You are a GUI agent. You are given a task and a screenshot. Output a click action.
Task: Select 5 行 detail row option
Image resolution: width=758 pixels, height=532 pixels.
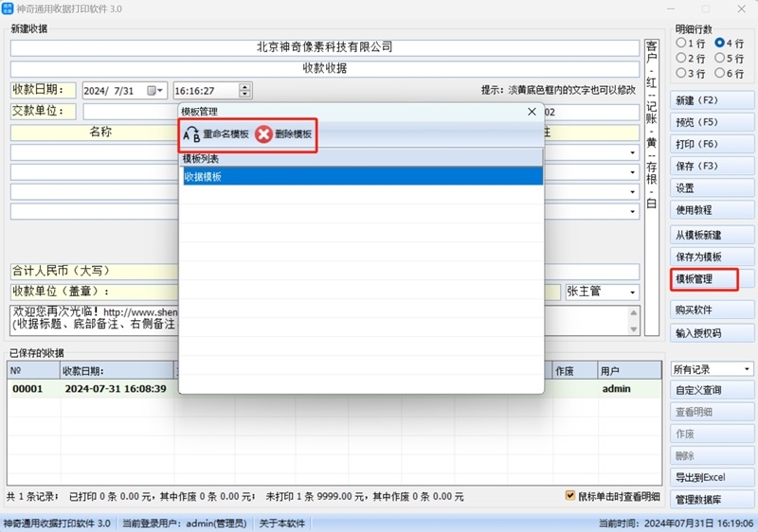coord(730,59)
